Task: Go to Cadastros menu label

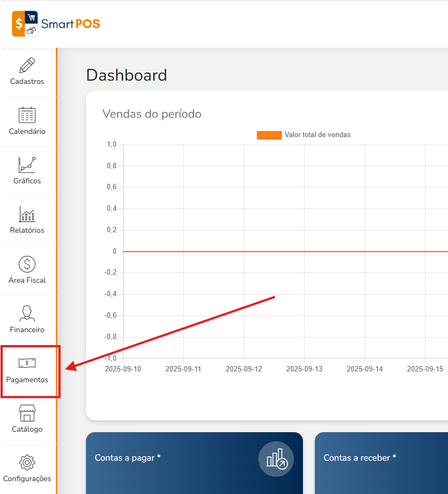Action: [27, 81]
